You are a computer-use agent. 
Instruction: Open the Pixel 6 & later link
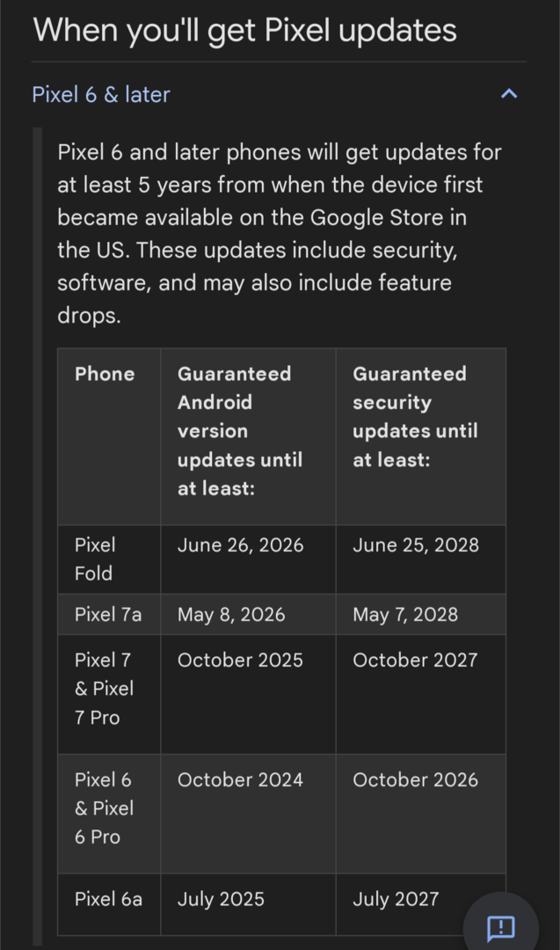pos(101,94)
